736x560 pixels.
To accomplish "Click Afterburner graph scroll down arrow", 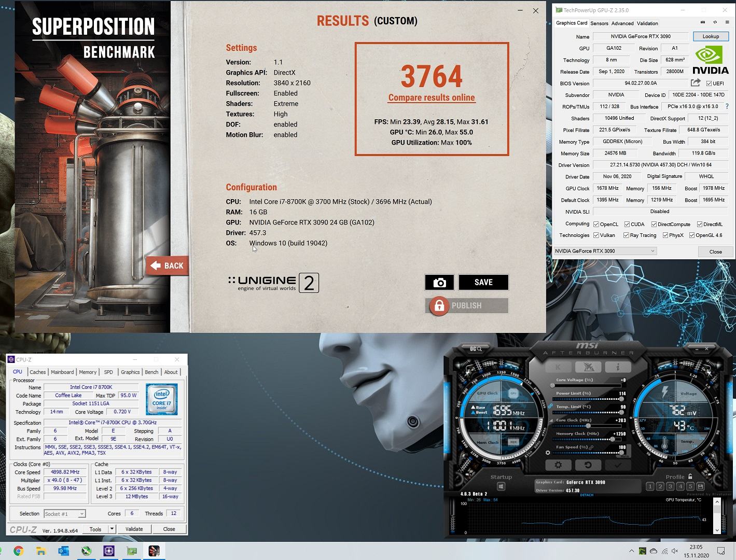I will pos(717,530).
